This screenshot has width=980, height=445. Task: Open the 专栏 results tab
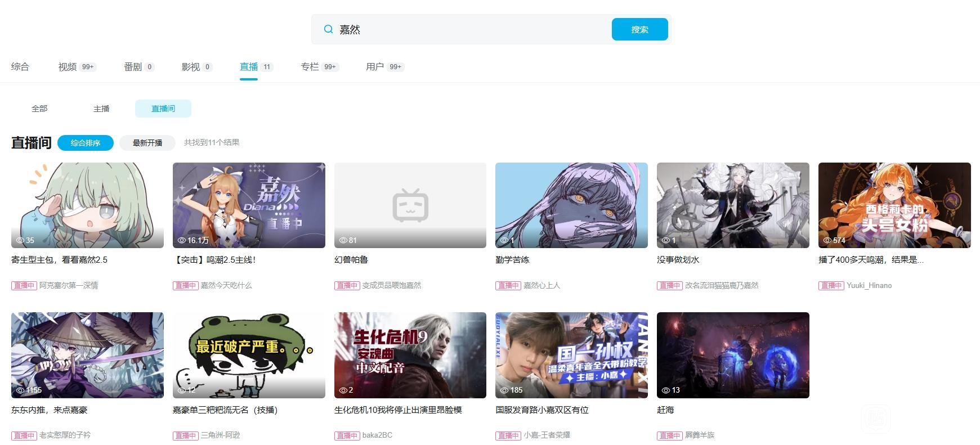[310, 67]
